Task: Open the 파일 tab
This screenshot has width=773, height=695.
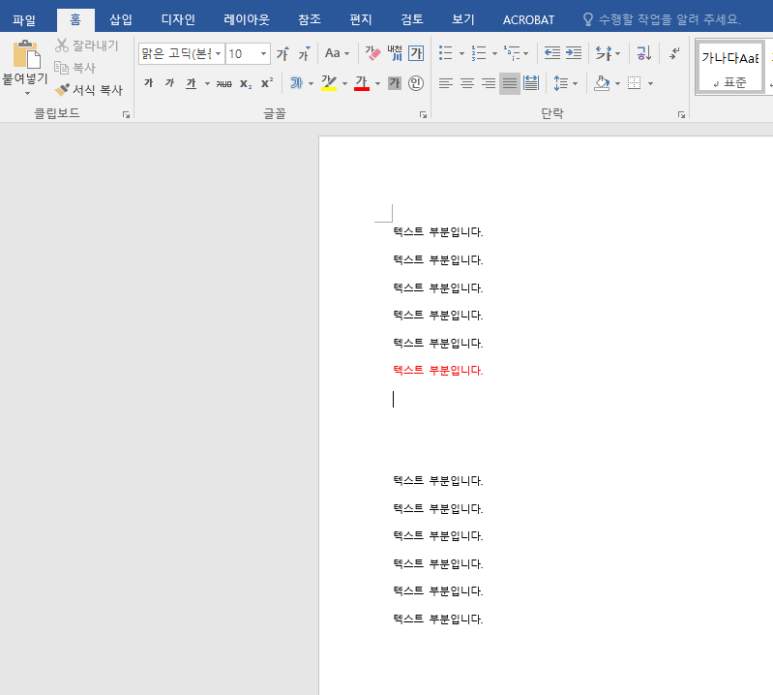Action: click(x=24, y=20)
